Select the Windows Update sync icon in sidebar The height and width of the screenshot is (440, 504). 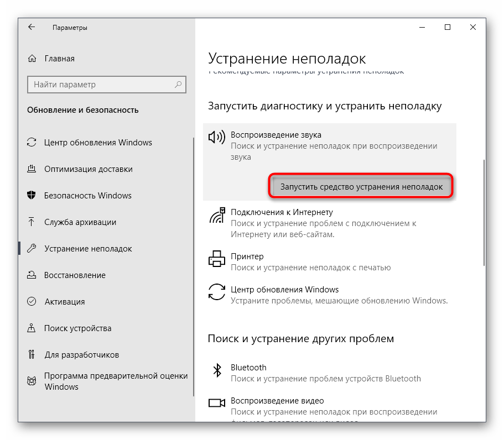click(x=32, y=142)
